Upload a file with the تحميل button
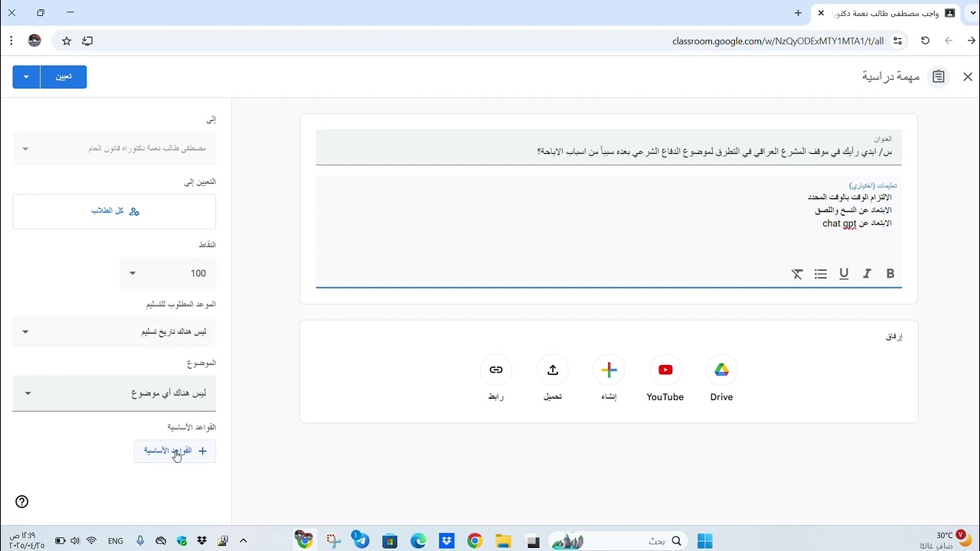The image size is (980, 551). point(553,370)
